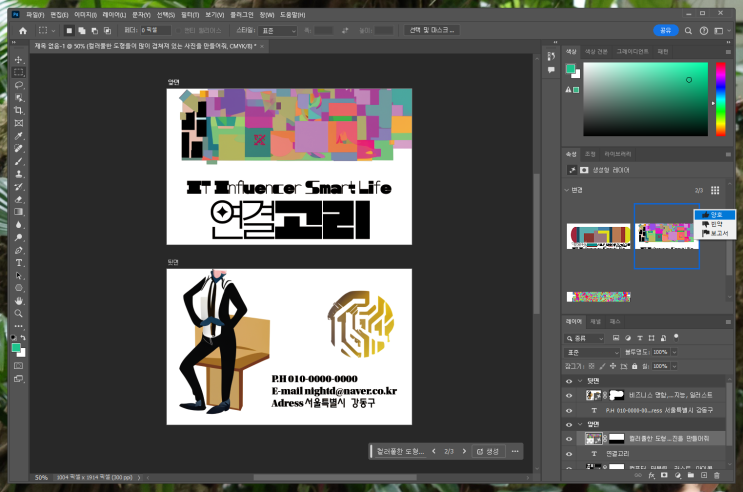
Task: Select the Hand tool
Action: 19,300
